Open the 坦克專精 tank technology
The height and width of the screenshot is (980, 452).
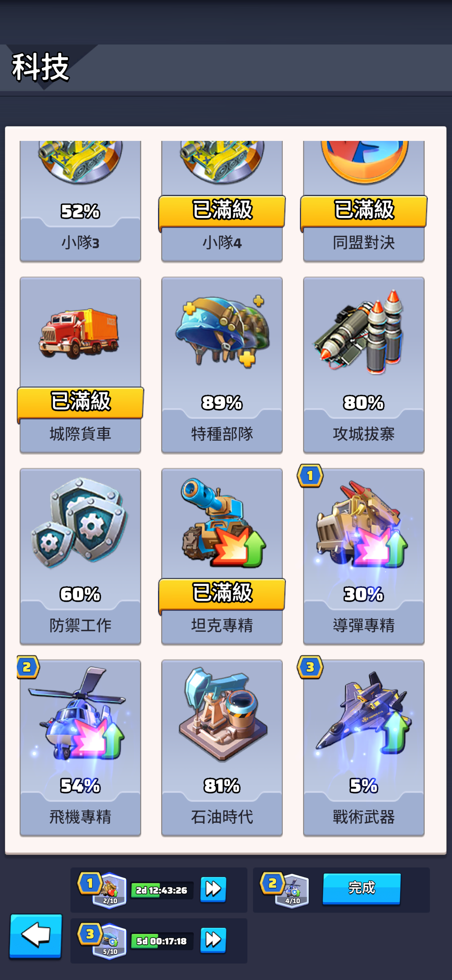(222, 556)
